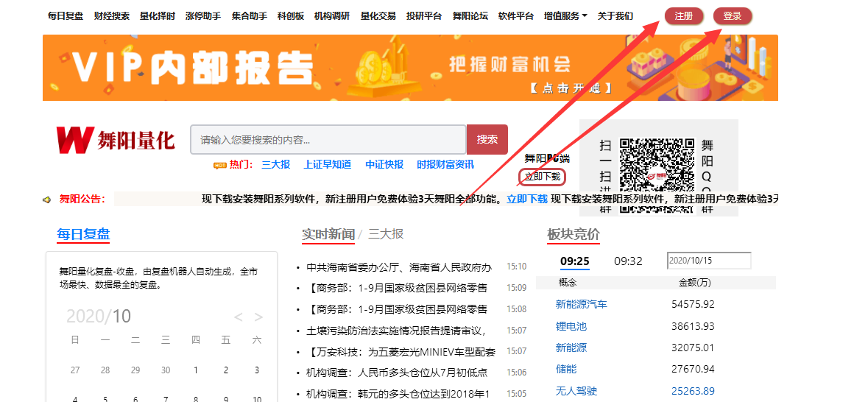The width and height of the screenshot is (868, 402).
Task: Open the VIP内部报告 banner
Action: pos(410,68)
